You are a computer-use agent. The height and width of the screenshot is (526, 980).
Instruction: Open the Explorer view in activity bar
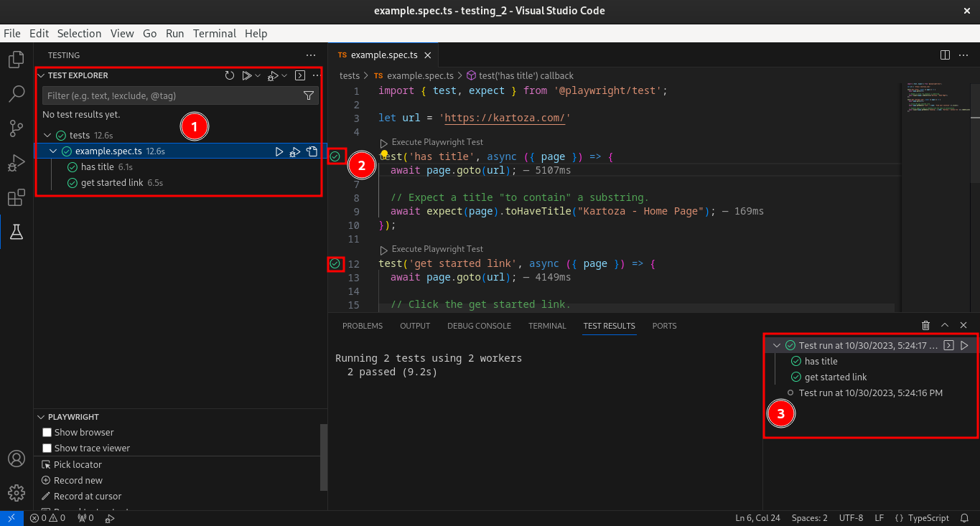tap(17, 60)
